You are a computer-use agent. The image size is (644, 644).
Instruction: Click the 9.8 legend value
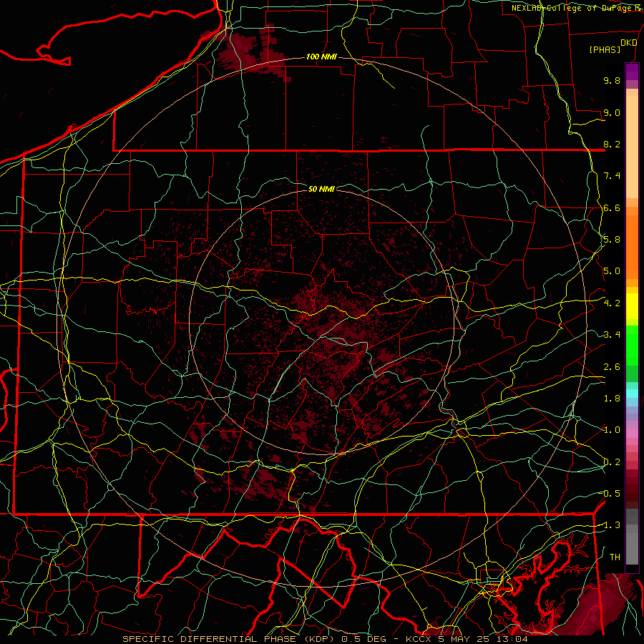coord(612,80)
